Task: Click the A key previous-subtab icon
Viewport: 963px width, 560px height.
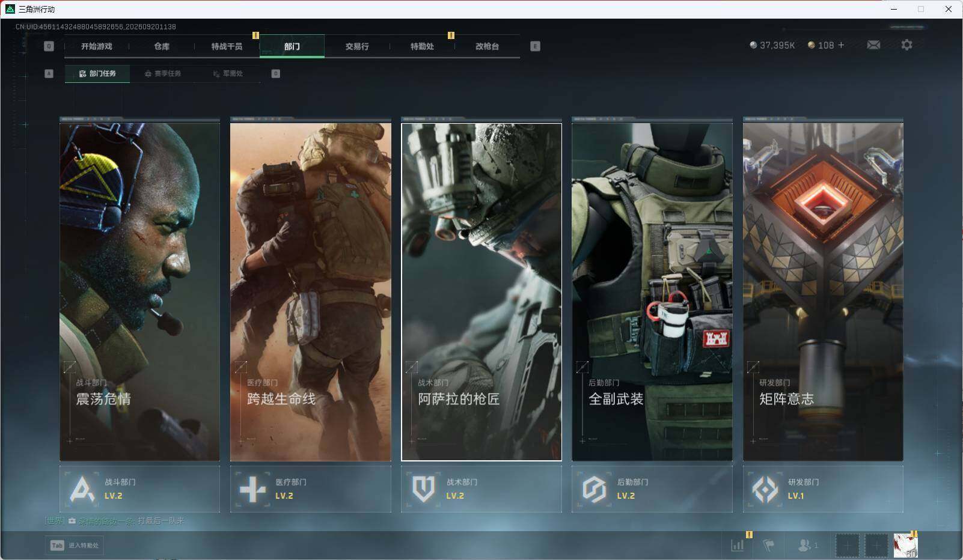Action: [x=49, y=73]
